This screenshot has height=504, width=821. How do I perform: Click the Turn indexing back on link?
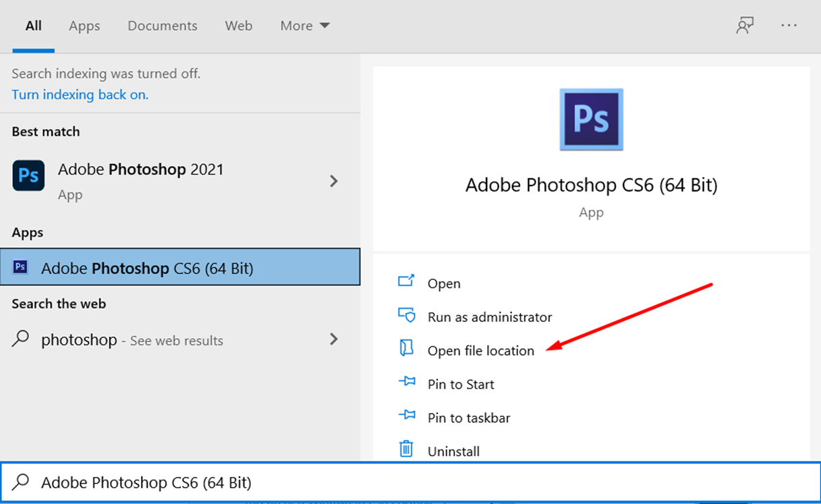pos(80,94)
